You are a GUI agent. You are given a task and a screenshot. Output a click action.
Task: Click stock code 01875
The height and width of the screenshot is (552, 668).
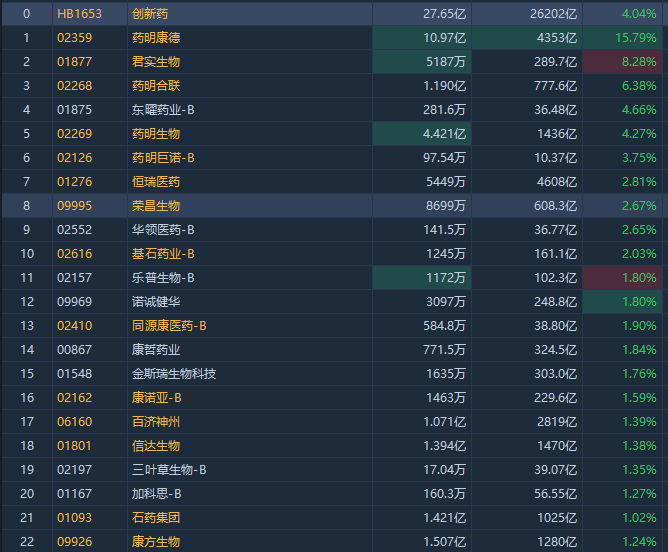pyautogui.click(x=75, y=109)
